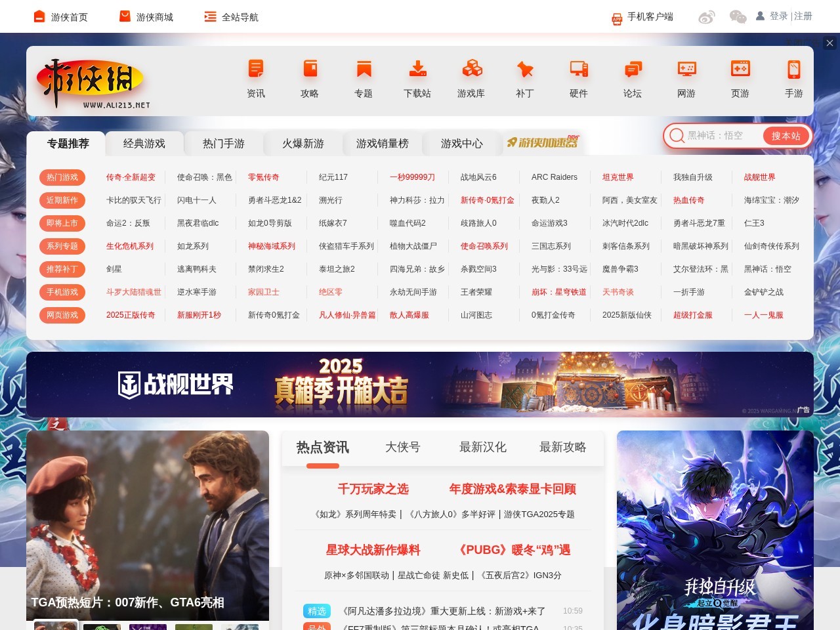Open the 手游 mobile games icon
The image size is (840, 630).
click(x=793, y=75)
